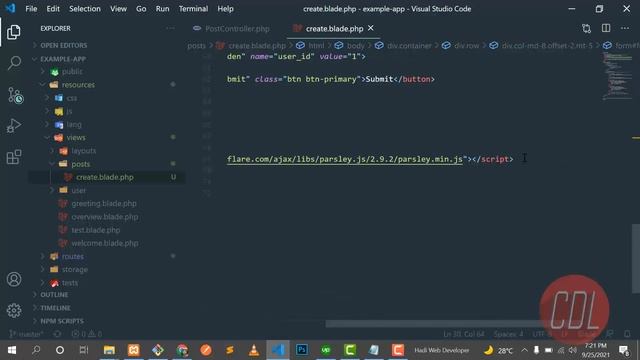Viewport: 640px width, 360px height.
Task: Open the Run menu
Action: pyautogui.click(x=162, y=9)
